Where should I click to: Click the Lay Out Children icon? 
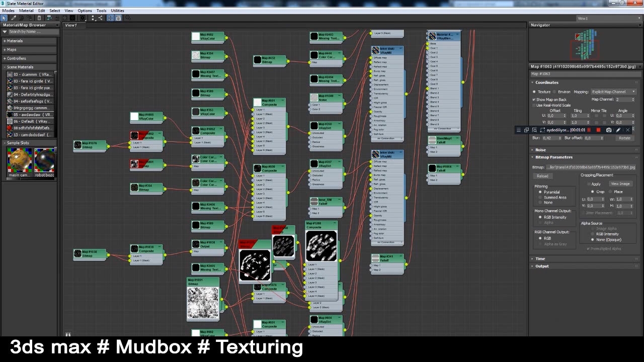coord(100,18)
